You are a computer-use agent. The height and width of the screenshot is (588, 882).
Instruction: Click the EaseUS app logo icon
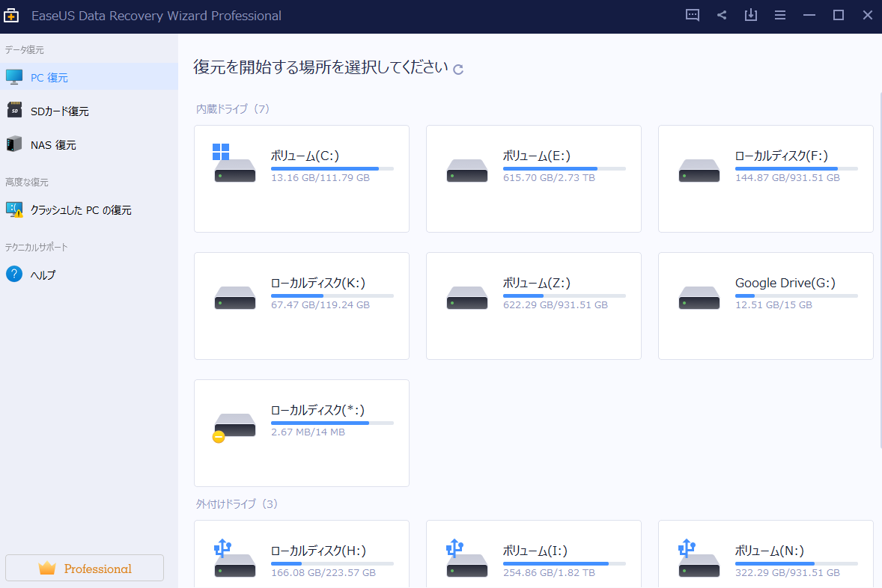(11, 16)
